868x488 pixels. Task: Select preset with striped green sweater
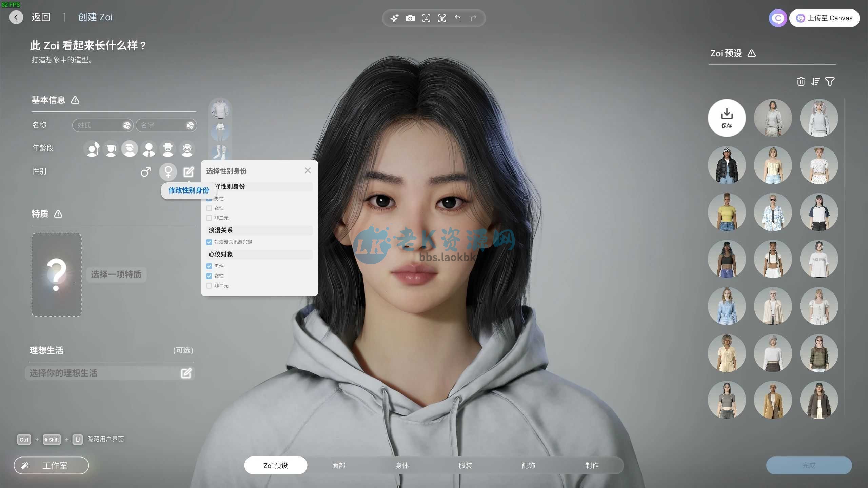click(x=819, y=353)
